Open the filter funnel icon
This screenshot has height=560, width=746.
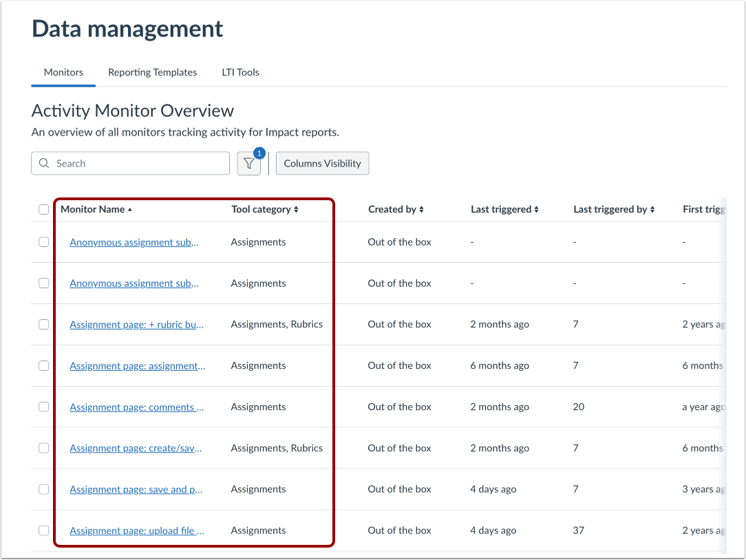tap(249, 163)
